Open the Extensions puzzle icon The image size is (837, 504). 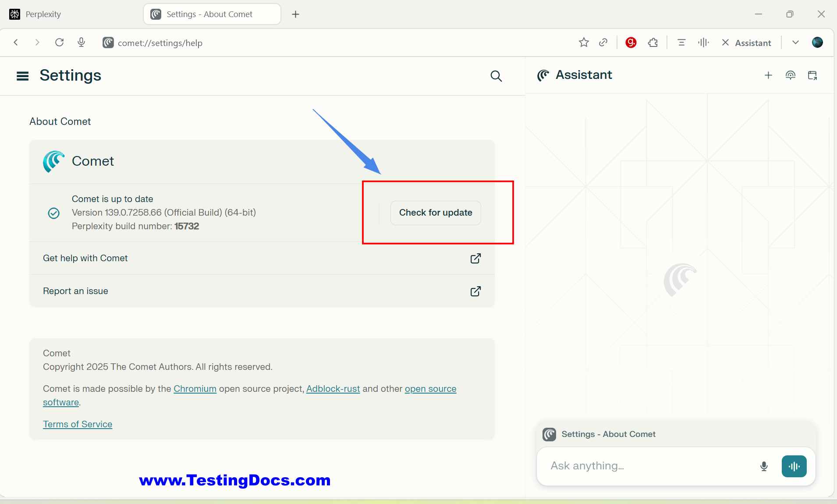(x=653, y=43)
